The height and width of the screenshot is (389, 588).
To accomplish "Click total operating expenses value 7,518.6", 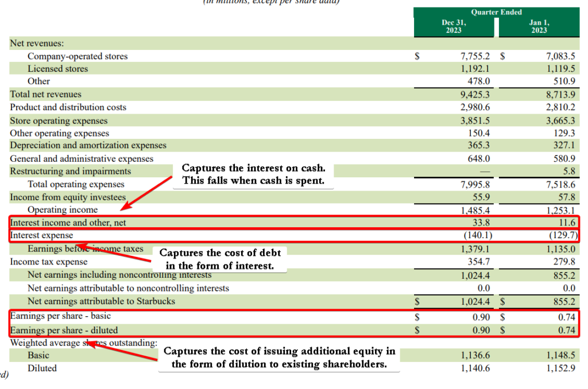I will (560, 185).
